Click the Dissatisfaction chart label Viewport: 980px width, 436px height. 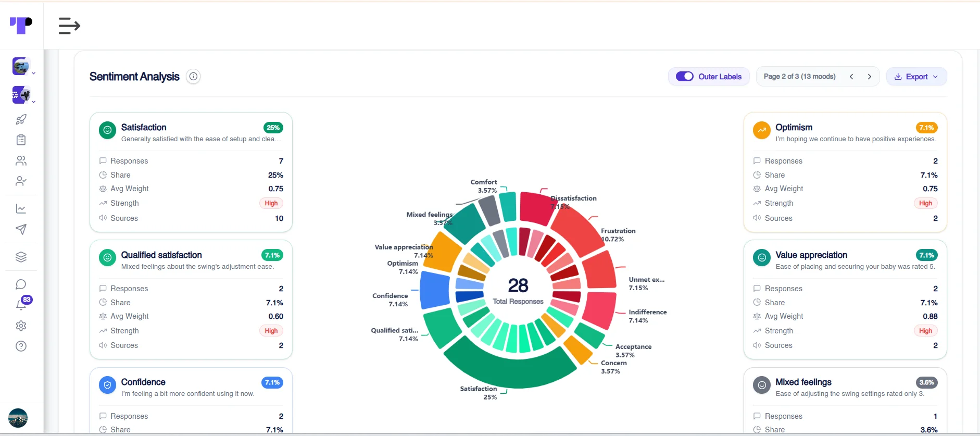[573, 202]
